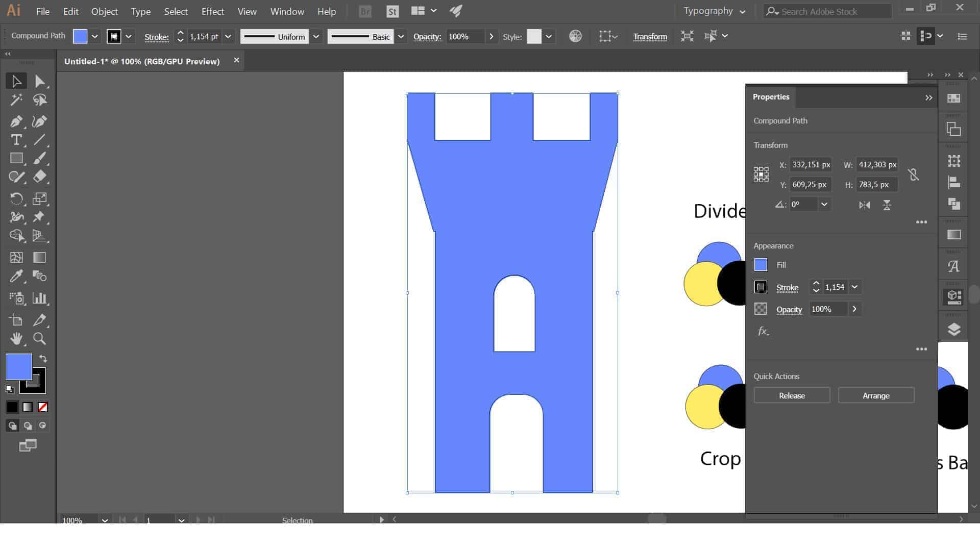Click Recolor Artwork wheel icon
Image resolution: width=980 pixels, height=551 pixels.
click(575, 36)
